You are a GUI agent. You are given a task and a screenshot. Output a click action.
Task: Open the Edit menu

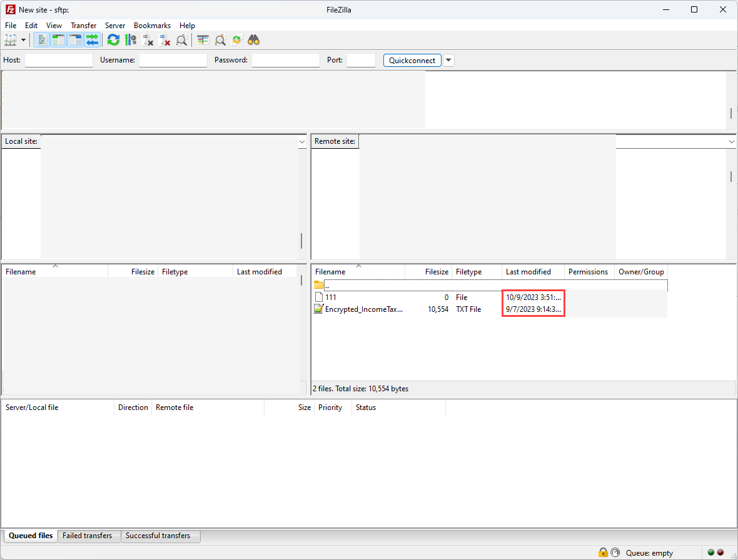pos(31,26)
